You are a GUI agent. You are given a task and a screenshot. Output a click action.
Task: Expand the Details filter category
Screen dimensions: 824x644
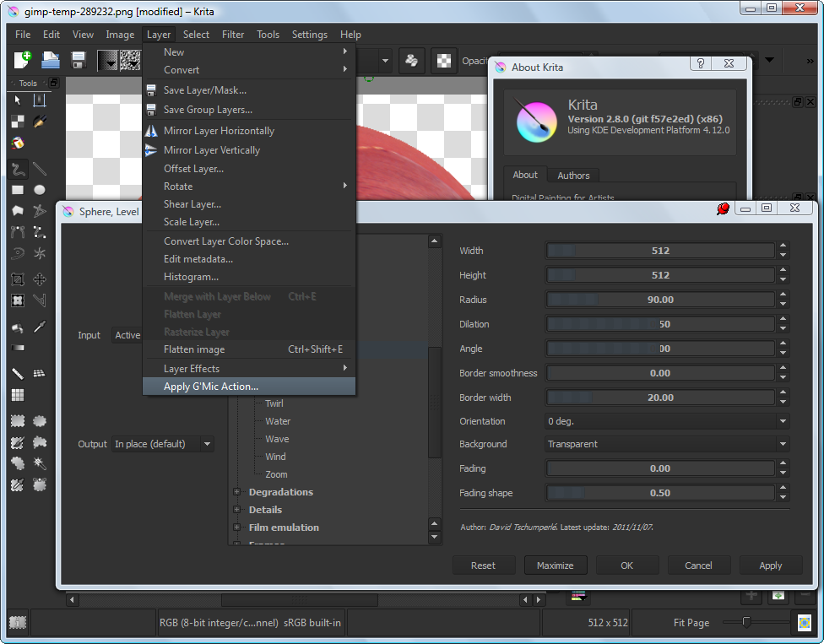(236, 510)
